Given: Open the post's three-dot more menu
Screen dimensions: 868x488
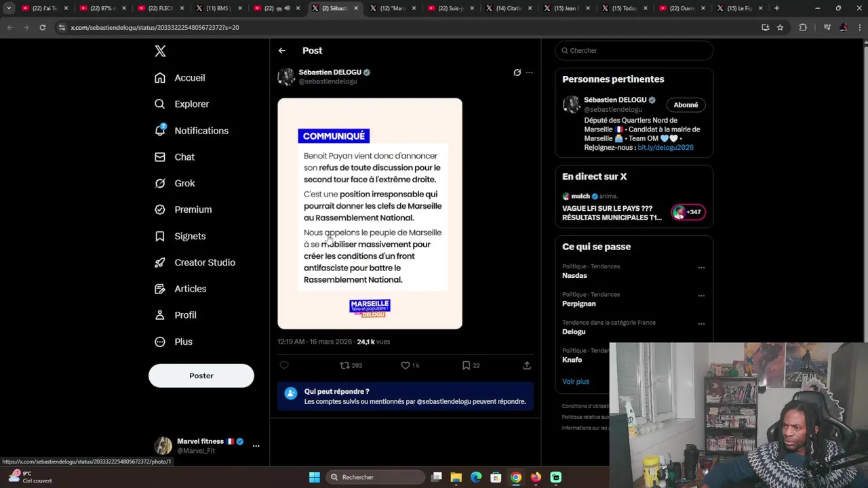Looking at the screenshot, I should [x=529, y=73].
